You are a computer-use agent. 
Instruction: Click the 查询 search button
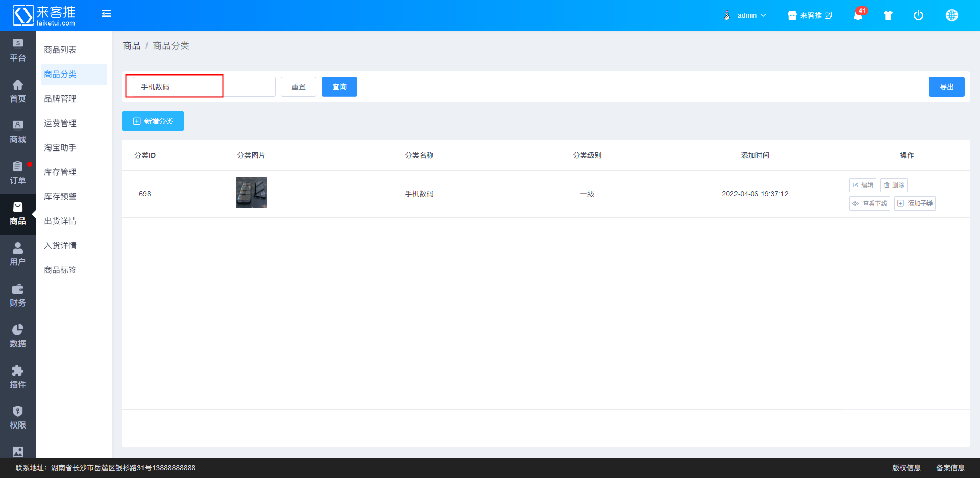[339, 87]
